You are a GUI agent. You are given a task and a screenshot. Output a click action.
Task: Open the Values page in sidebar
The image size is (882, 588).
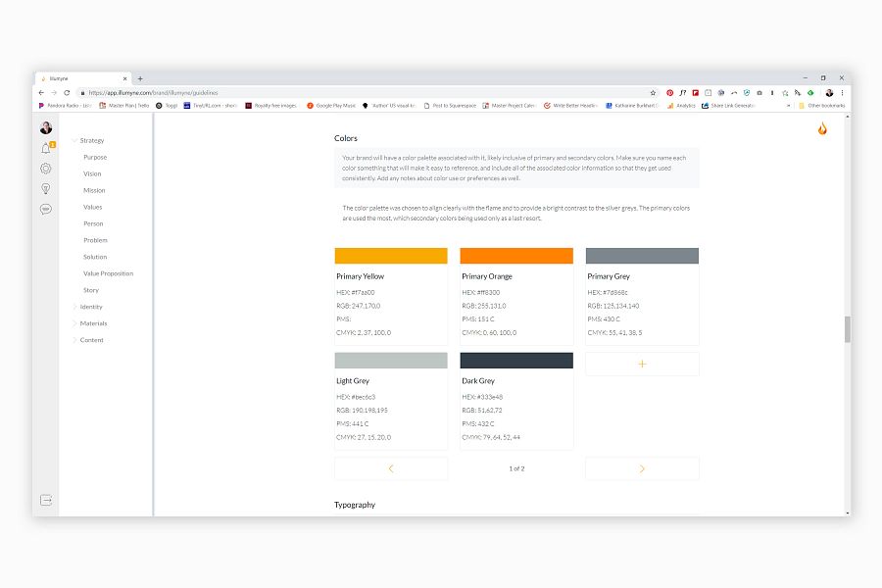(x=93, y=207)
